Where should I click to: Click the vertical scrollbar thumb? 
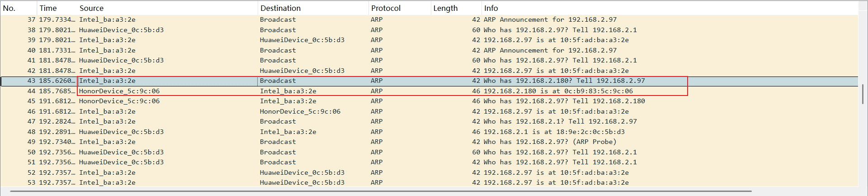click(x=863, y=94)
